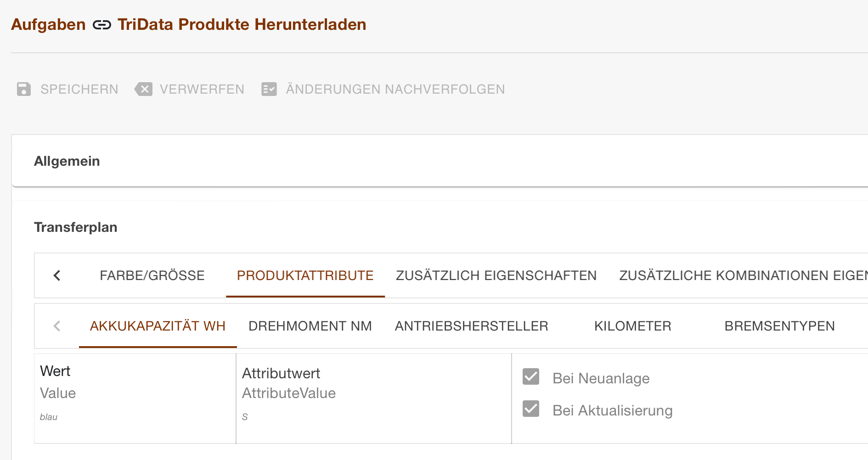Toggle the Bei Neuanlage checkbox
868x460 pixels.
click(x=531, y=376)
